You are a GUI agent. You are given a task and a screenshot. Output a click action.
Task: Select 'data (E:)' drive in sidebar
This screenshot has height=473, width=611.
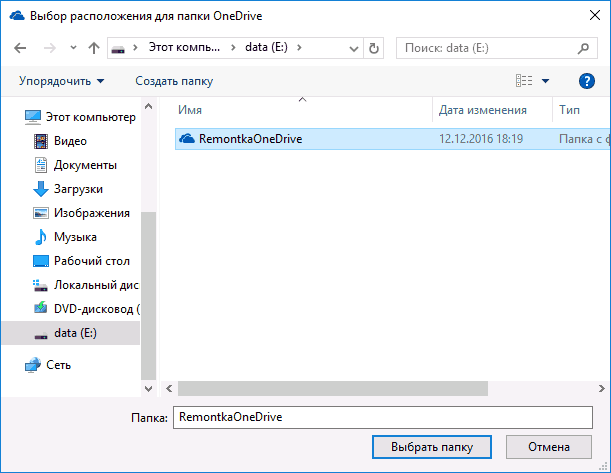[71, 333]
